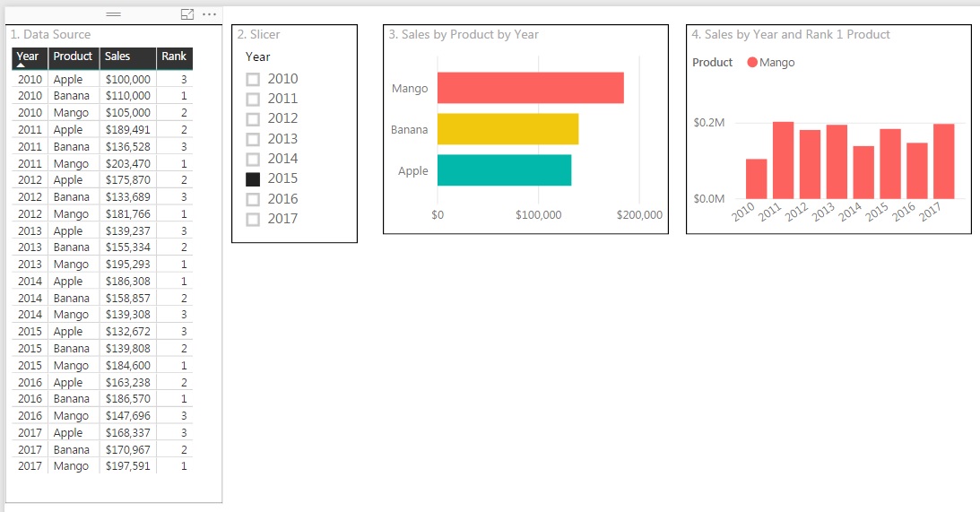
Task: Click the Focus mode icon on Data Source visual
Action: point(186,14)
